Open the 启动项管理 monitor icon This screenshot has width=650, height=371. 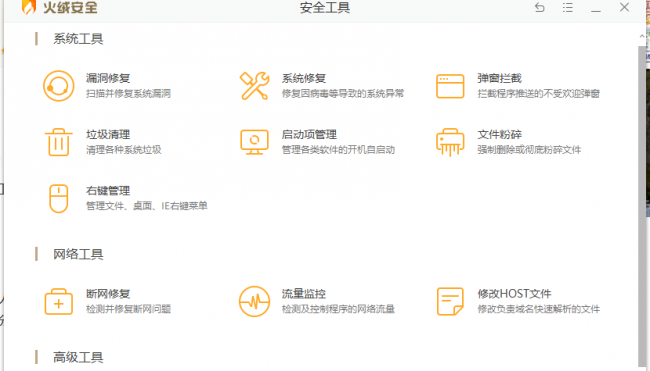tap(255, 142)
